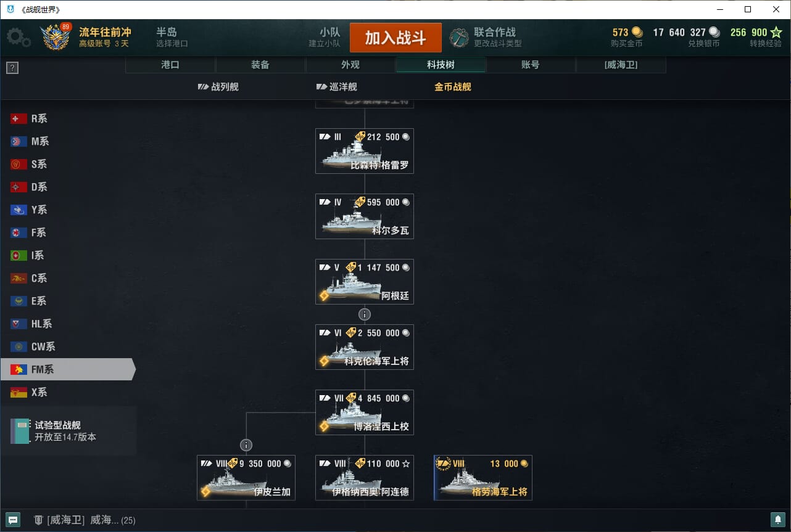Viewport: 791px width, 532px height.
Task: Click the info icon below 阿根廷
Action: (365, 314)
